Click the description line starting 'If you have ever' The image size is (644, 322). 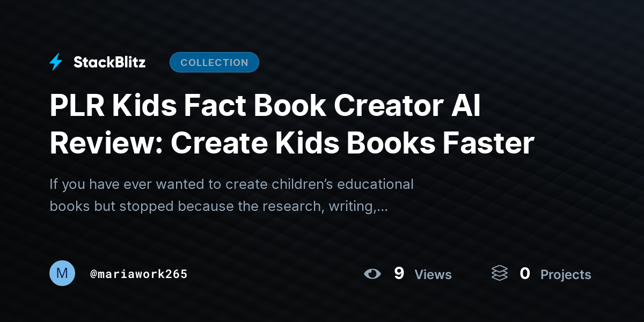[232, 184]
